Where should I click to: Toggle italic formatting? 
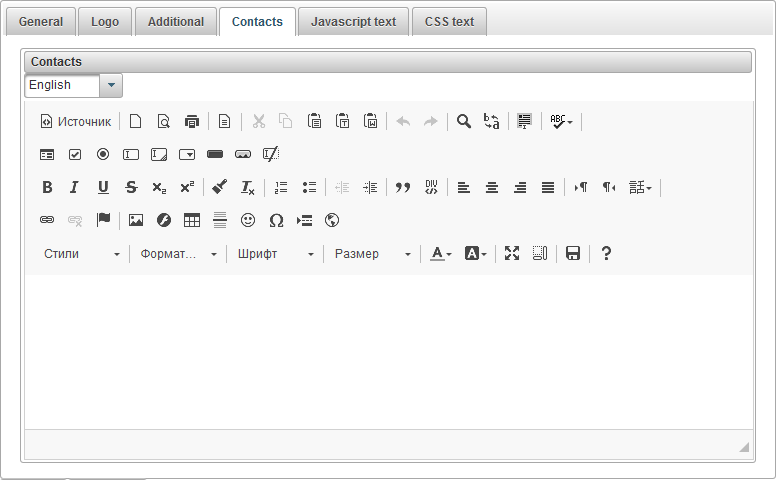[x=74, y=187]
